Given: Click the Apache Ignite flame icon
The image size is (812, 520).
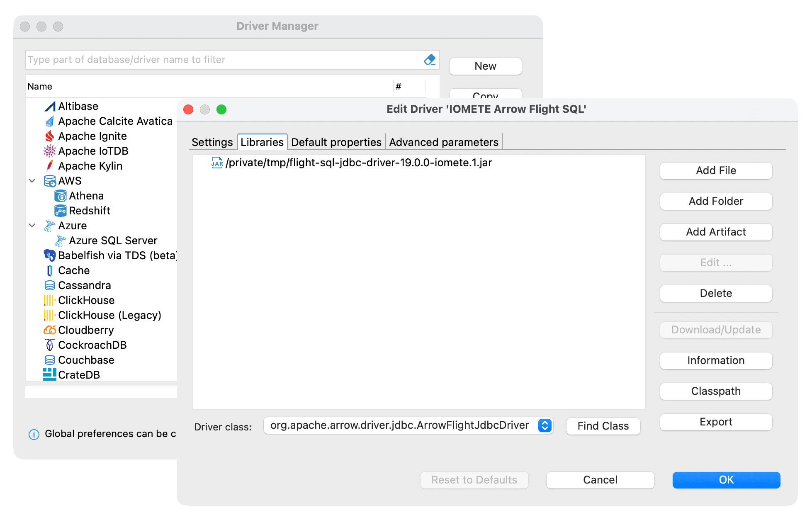Looking at the screenshot, I should (x=50, y=136).
